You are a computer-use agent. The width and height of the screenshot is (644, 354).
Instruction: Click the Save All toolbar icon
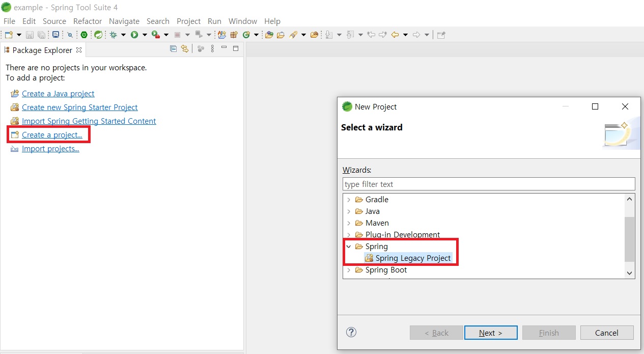point(41,35)
